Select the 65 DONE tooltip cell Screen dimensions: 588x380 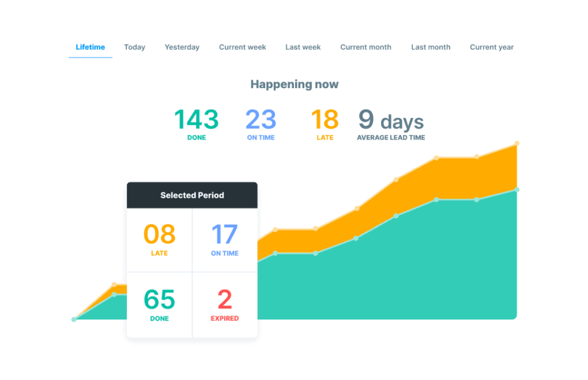(x=159, y=304)
